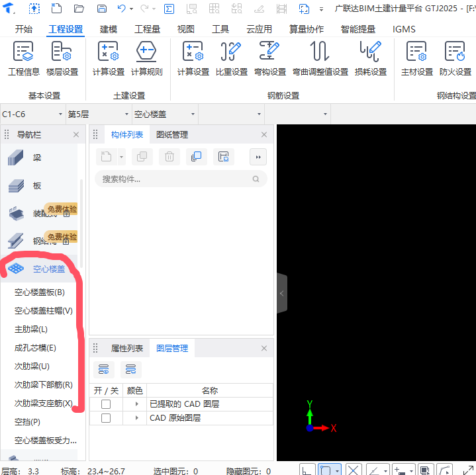
Task: Select 成孔芯模(E) in navigation
Action: [35, 347]
